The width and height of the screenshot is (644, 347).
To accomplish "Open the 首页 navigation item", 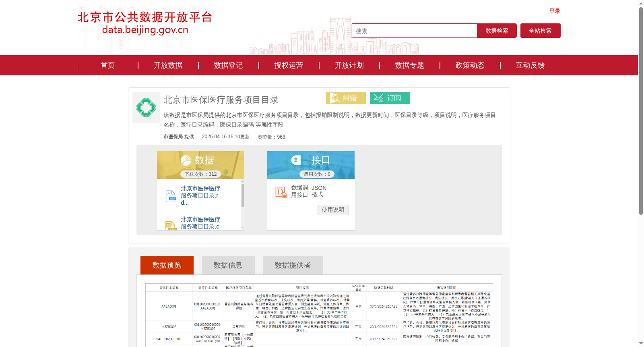I will tap(107, 65).
